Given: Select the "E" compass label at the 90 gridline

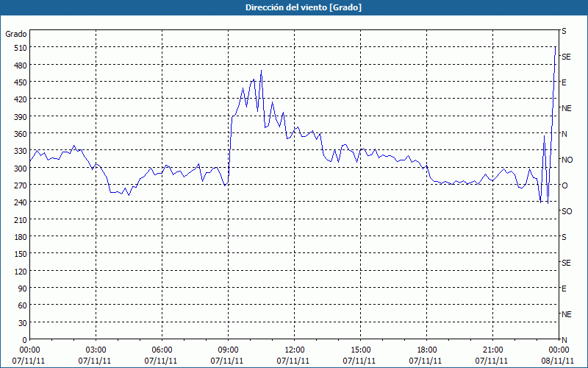Looking at the screenshot, I should pyautogui.click(x=564, y=289).
